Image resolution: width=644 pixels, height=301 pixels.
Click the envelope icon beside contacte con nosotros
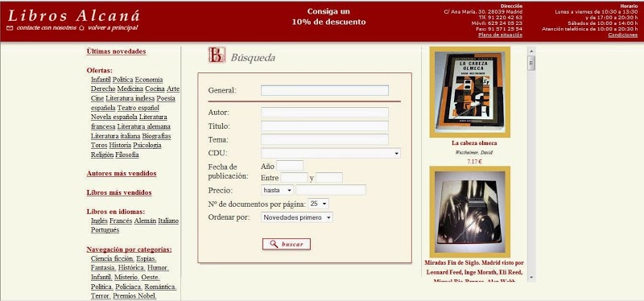(x=10, y=28)
